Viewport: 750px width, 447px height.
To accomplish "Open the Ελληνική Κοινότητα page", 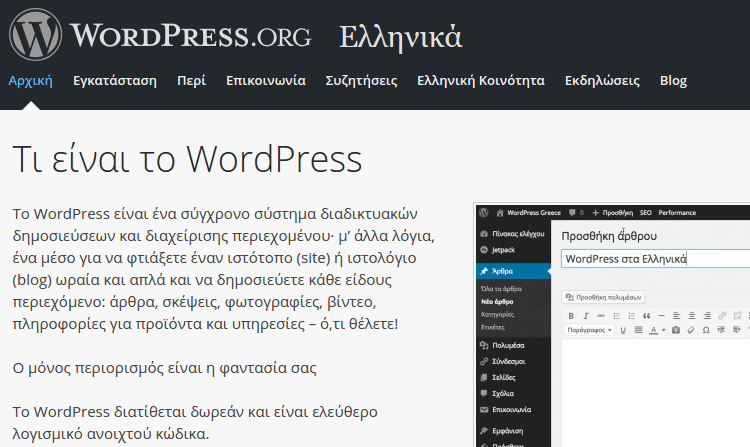I will pyautogui.click(x=481, y=80).
